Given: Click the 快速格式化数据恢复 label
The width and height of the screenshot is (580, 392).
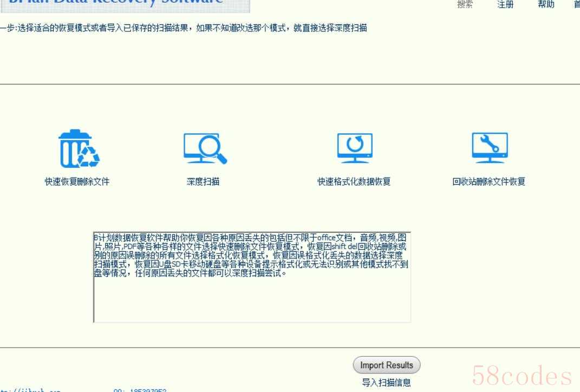Looking at the screenshot, I should tap(354, 182).
